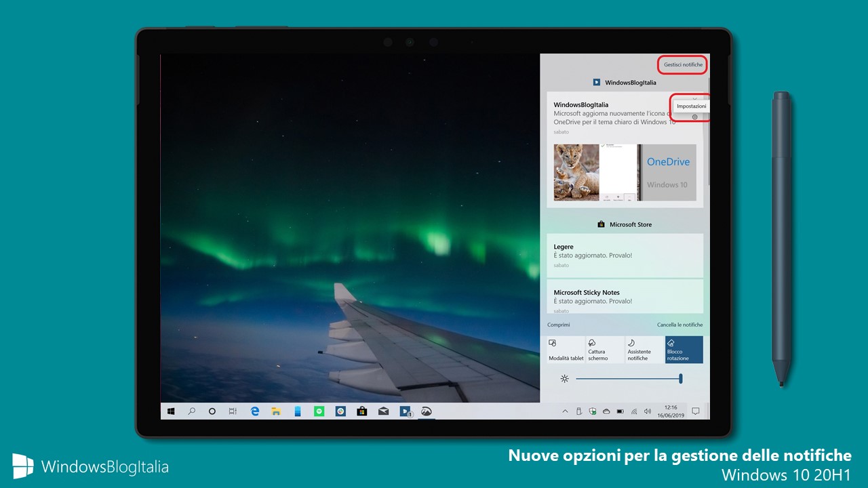Select the Photos app taskbar icon
This screenshot has height=488, width=868.
pos(427,411)
